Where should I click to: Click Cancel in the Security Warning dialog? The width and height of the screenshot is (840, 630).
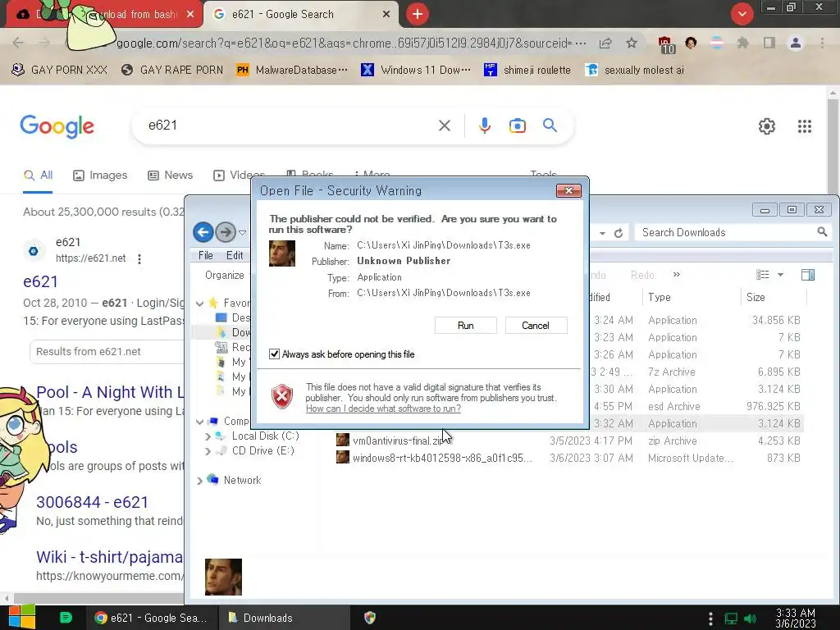click(535, 325)
